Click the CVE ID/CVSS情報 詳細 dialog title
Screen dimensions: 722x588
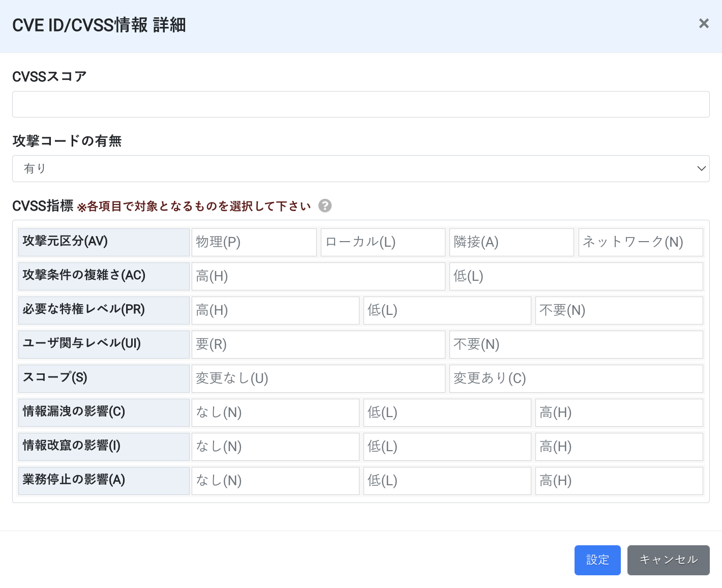pos(99,25)
